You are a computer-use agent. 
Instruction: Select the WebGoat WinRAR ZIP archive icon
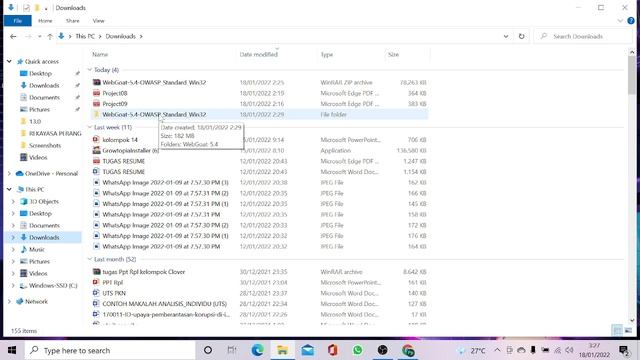(96, 82)
